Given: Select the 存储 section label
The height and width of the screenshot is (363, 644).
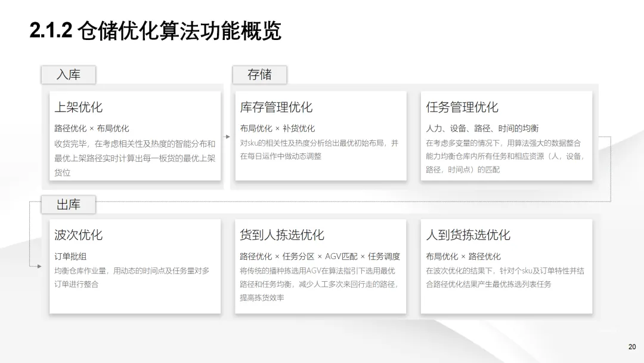Looking at the screenshot, I should pos(259,75).
